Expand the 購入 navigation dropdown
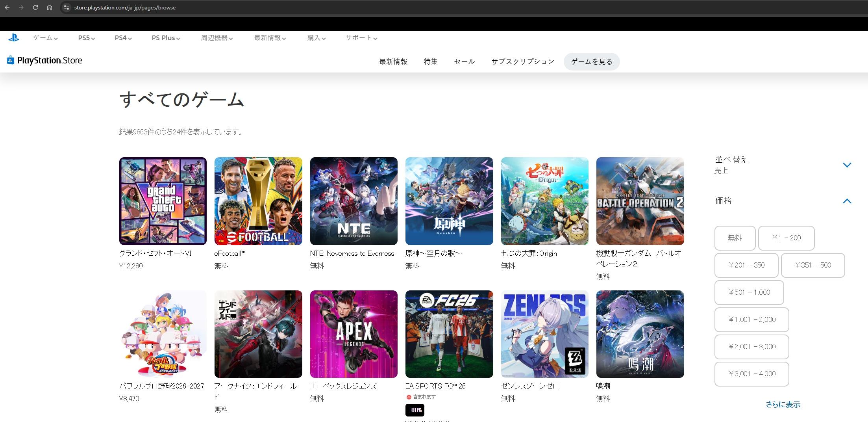Viewport: 868px width, 422px height. point(316,38)
